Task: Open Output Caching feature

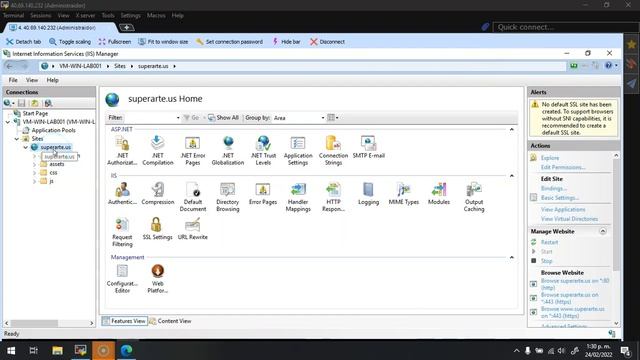Action: [474, 198]
